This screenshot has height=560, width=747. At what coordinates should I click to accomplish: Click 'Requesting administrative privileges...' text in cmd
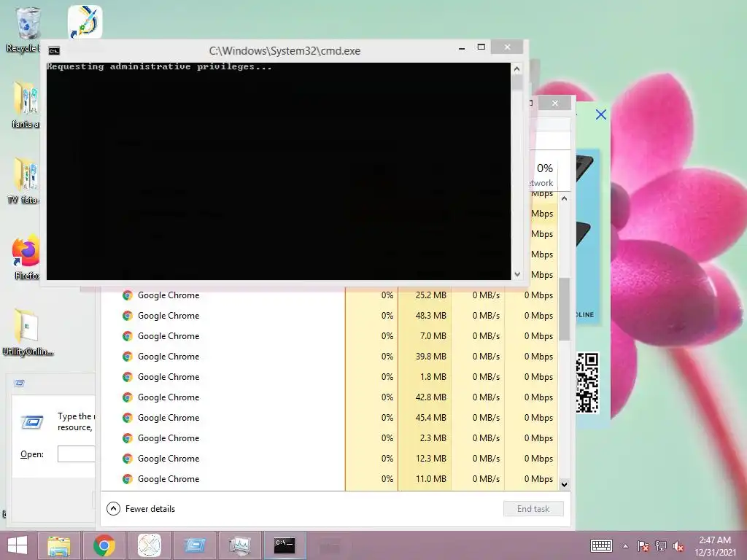pos(159,66)
